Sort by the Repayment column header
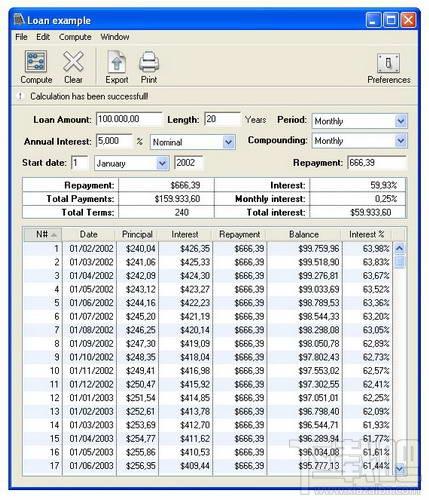The width and height of the screenshot is (429, 500). (x=239, y=234)
